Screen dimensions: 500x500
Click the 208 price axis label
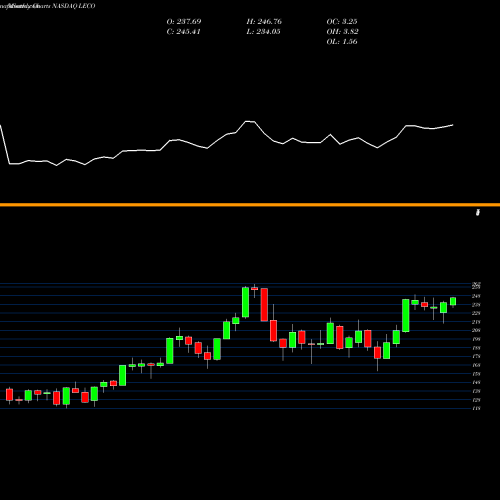click(476, 330)
